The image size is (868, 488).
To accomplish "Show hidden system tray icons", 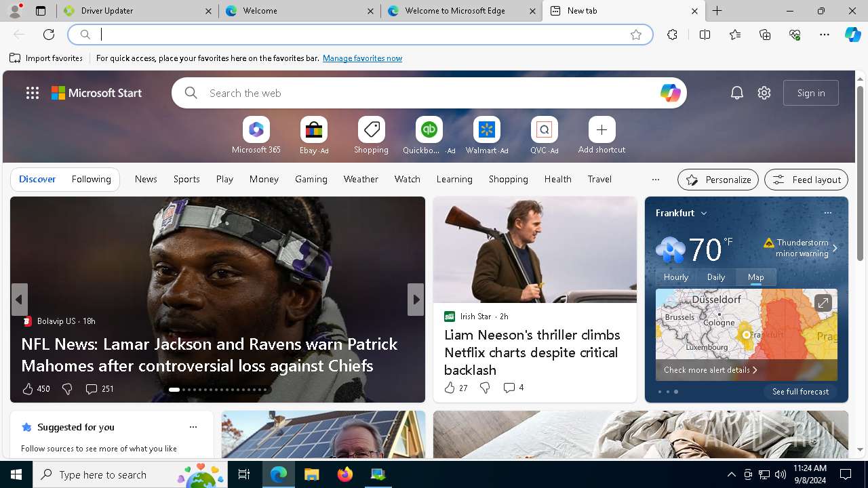I will pyautogui.click(x=731, y=474).
